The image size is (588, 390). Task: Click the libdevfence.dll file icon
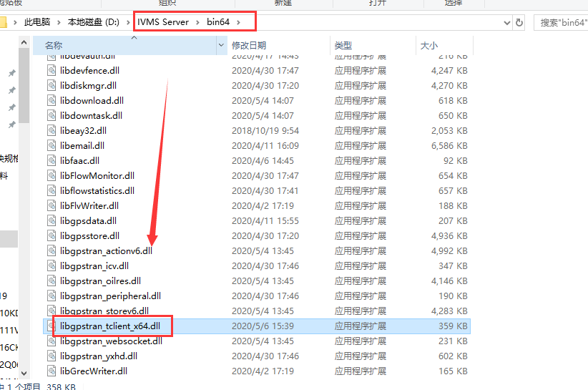click(x=52, y=71)
